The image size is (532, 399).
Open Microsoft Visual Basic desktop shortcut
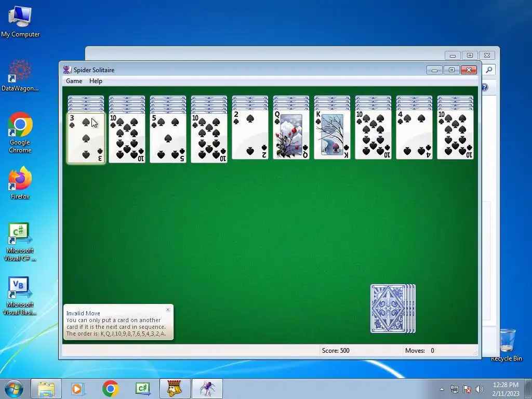pos(20,296)
